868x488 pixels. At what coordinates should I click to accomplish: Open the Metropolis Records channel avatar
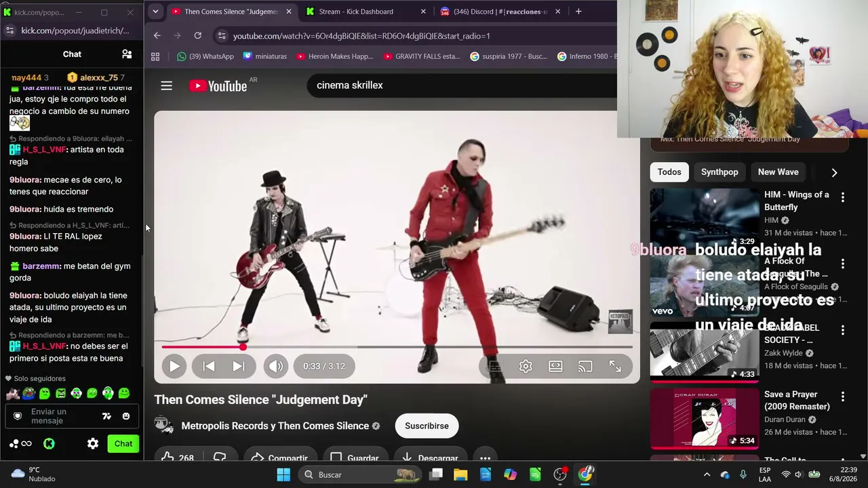tap(164, 425)
